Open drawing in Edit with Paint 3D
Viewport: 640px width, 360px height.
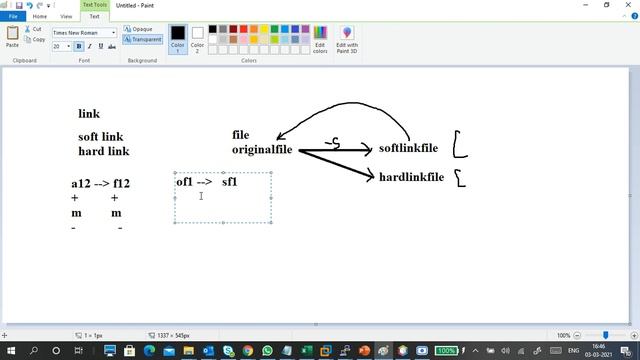[347, 39]
